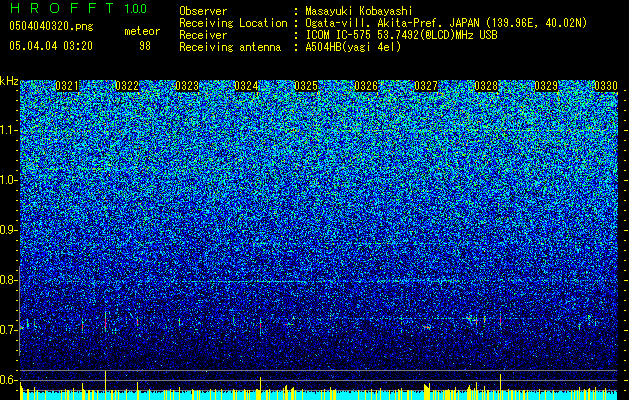Select the ICOM IC-575 receiver value
This screenshot has width=629, height=400.
[x=401, y=35]
